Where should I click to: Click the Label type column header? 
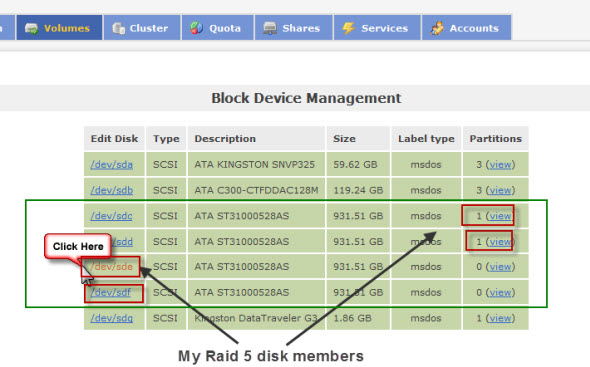[x=426, y=139]
